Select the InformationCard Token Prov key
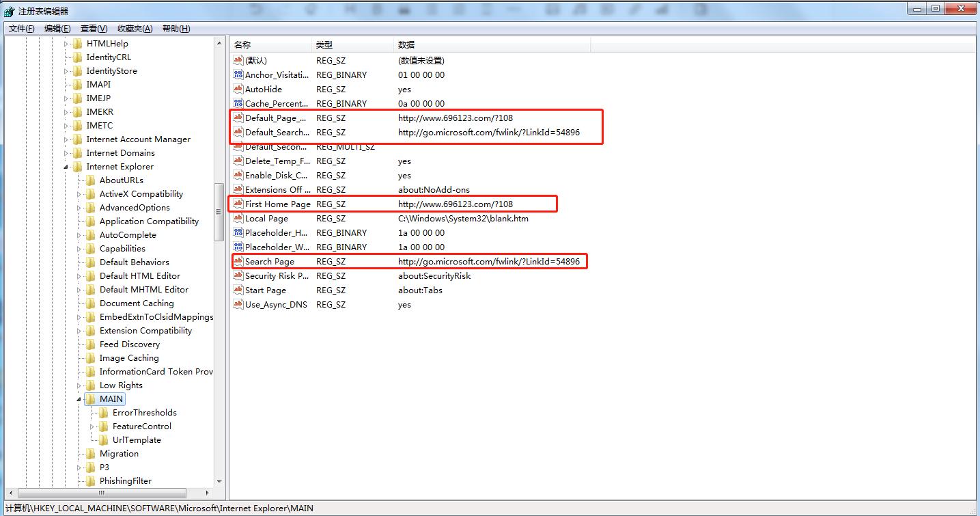980x516 pixels. click(x=156, y=371)
